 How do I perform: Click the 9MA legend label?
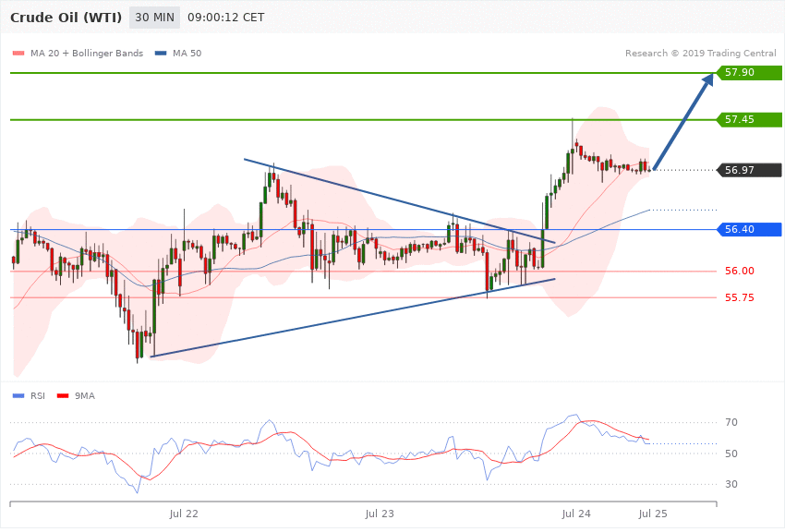85,396
